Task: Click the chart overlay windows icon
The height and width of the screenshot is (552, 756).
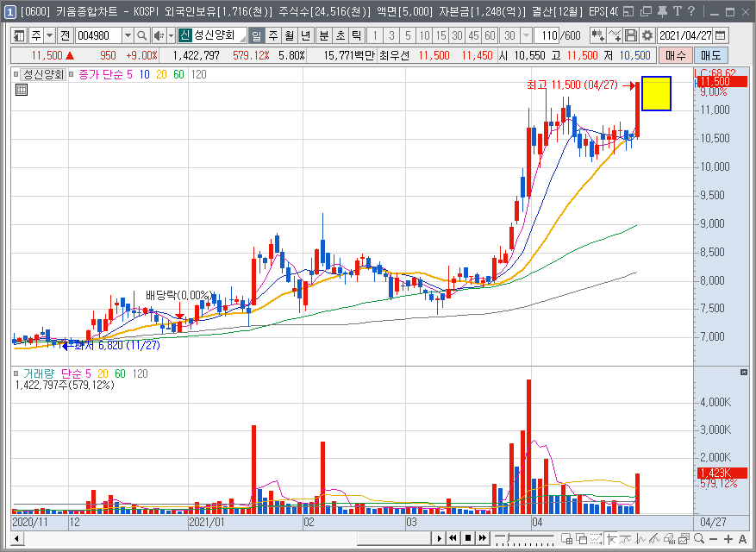Action: click(x=582, y=538)
